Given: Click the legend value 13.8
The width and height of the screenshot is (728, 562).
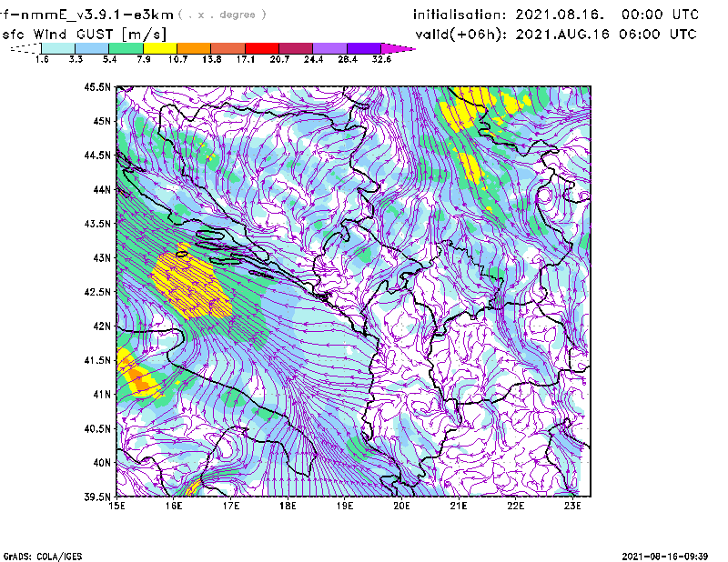Looking at the screenshot, I should click(212, 59).
